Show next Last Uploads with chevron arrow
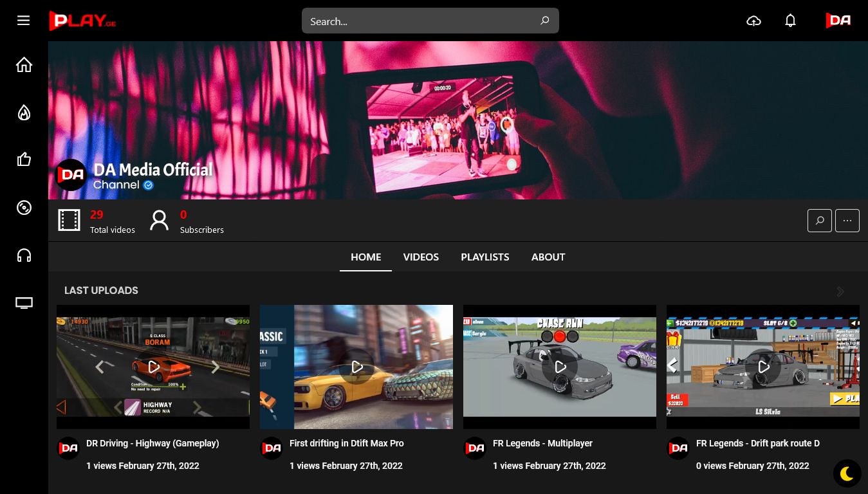The height and width of the screenshot is (494, 868). pyautogui.click(x=840, y=291)
